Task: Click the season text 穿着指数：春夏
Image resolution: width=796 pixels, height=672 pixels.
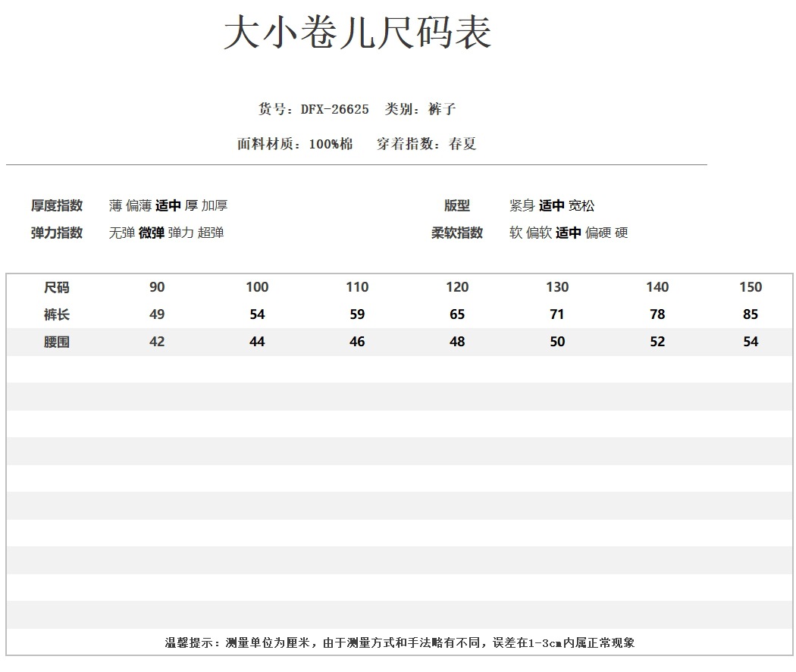Action: coord(426,144)
